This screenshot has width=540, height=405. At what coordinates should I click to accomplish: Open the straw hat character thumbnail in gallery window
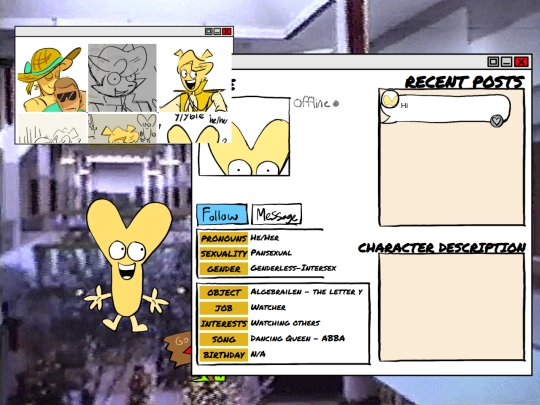pos(52,78)
